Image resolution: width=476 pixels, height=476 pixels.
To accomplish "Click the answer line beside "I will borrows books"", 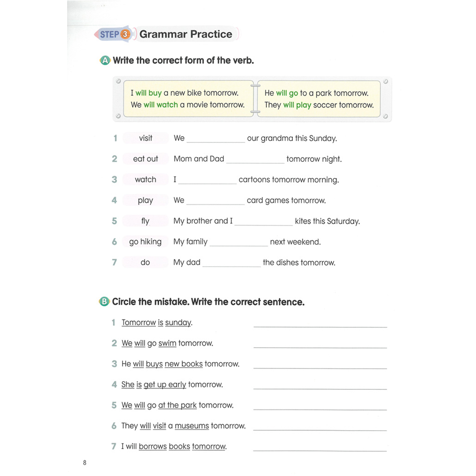I will click(x=320, y=448).
